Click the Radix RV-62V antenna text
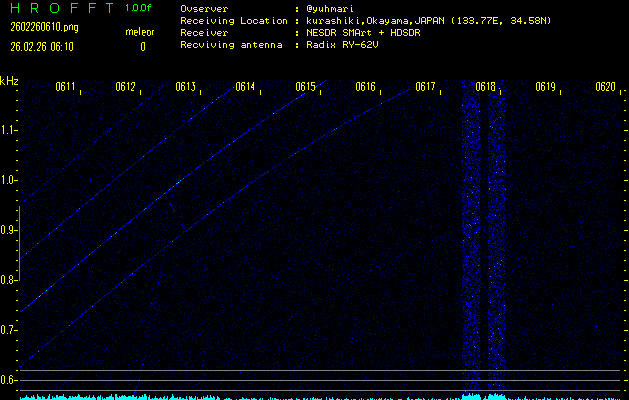This screenshot has height=400, width=629. (x=346, y=45)
